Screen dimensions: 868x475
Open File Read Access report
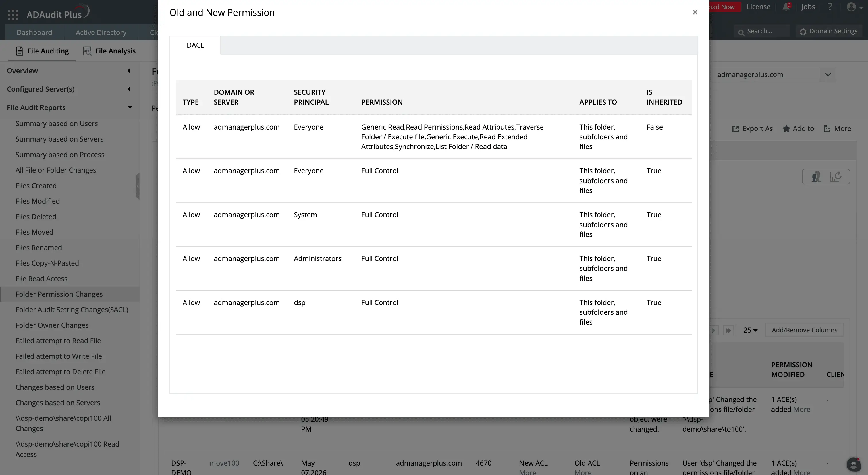coord(41,279)
